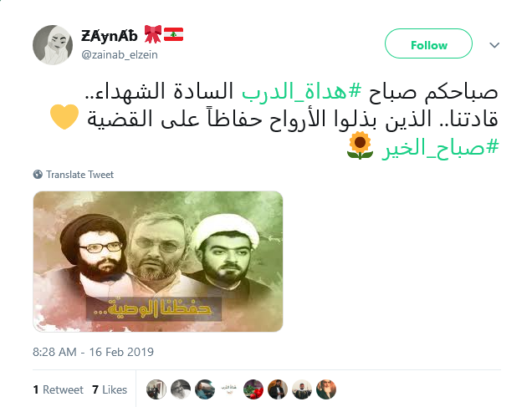Click the 8:28 AM 16 Feb 2019 timestamp
Viewport: 532px width, 407px height.
tap(93, 352)
